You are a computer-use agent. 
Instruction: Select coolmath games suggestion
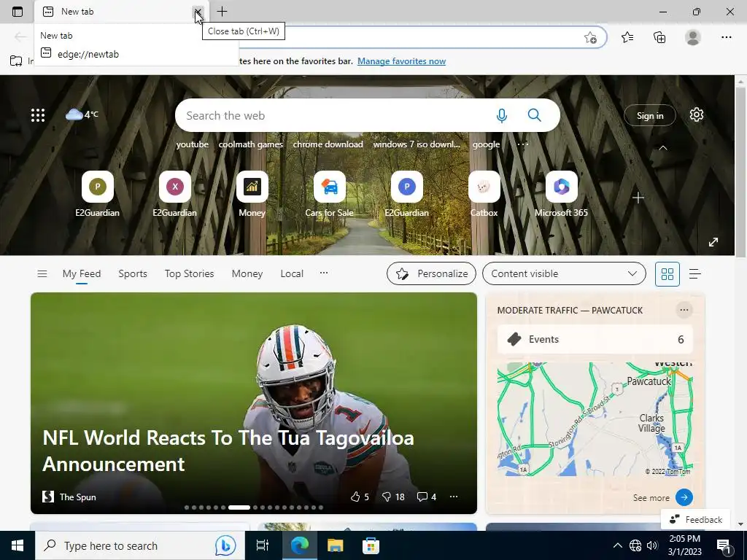tap(251, 144)
